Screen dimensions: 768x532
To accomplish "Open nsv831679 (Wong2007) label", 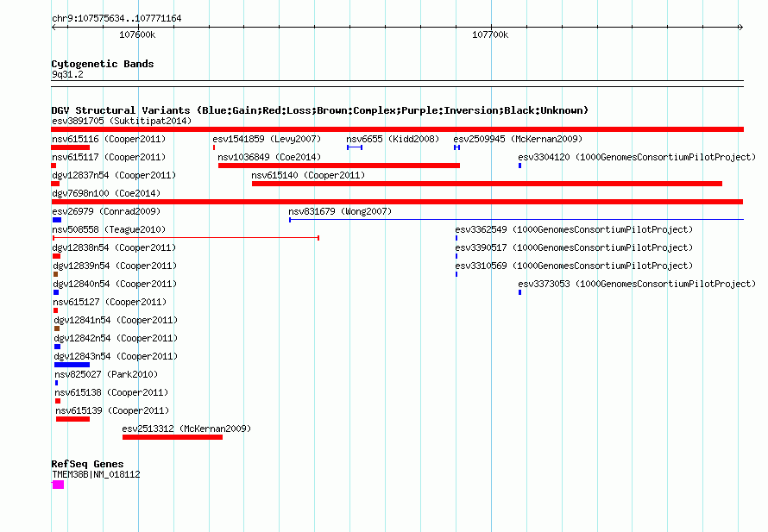I will click(340, 211).
